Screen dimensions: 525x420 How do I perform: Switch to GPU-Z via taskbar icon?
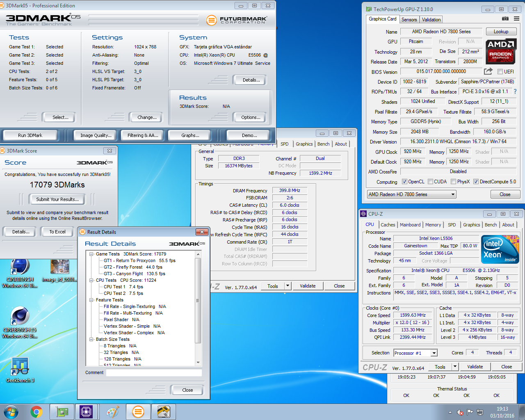coord(62,412)
